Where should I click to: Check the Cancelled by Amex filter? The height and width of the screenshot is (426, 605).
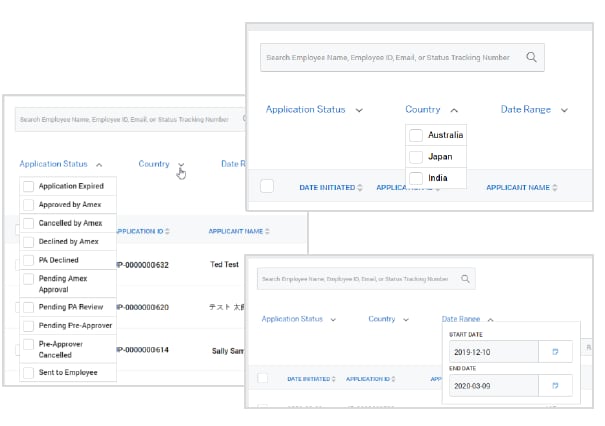pos(28,223)
